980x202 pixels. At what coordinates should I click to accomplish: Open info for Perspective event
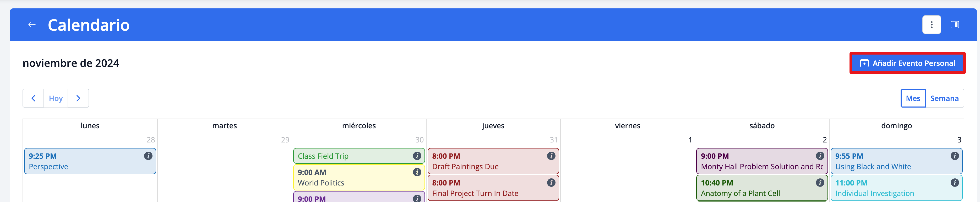(148, 156)
